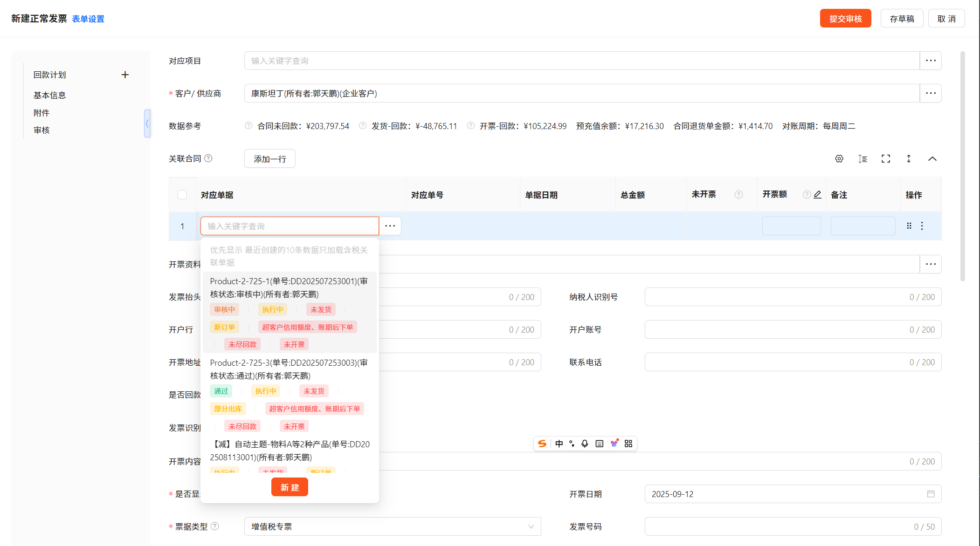Open row 1 vertical more-options menu

(922, 226)
